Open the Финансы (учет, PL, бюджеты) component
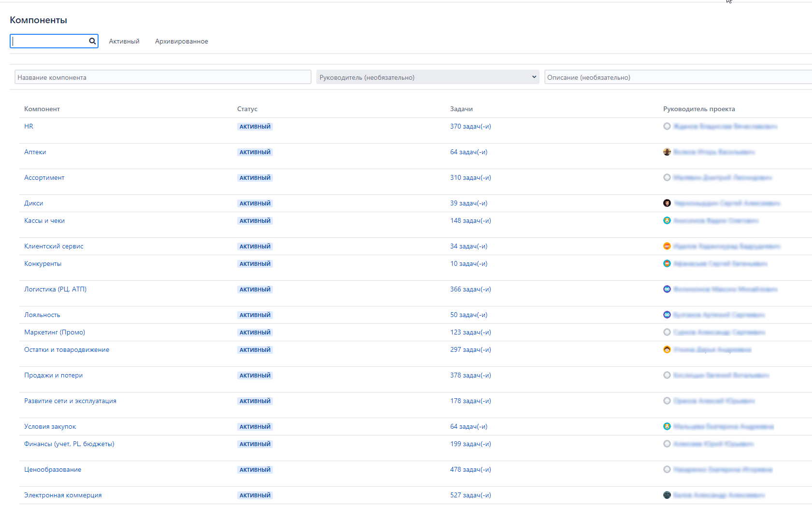 (70, 444)
